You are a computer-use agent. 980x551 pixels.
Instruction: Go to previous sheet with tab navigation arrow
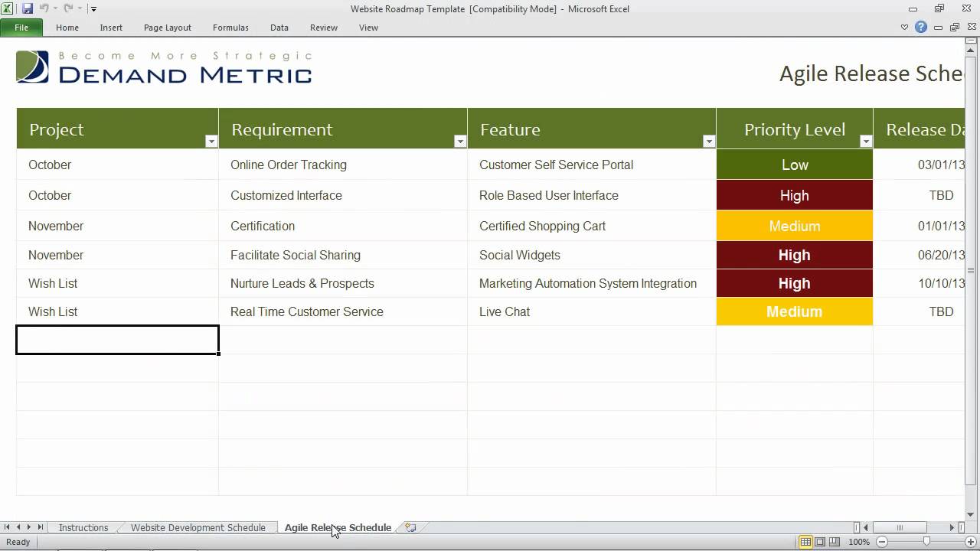(x=18, y=527)
